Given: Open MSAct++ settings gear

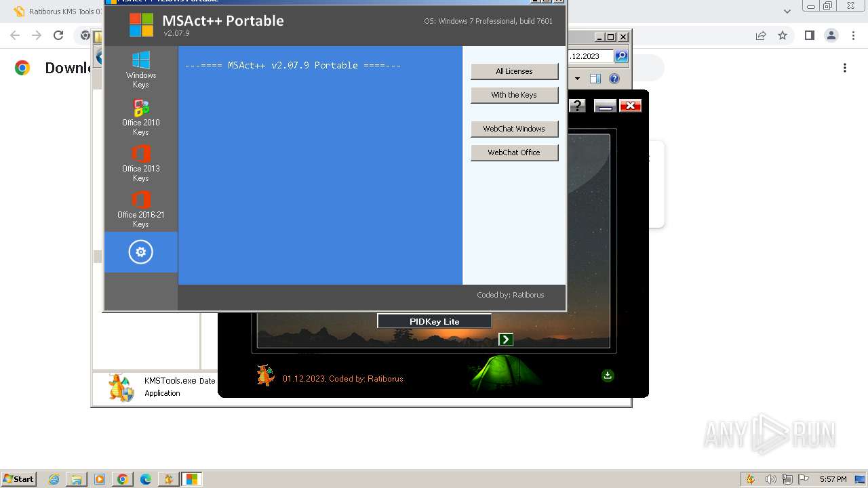Looking at the screenshot, I should point(141,252).
